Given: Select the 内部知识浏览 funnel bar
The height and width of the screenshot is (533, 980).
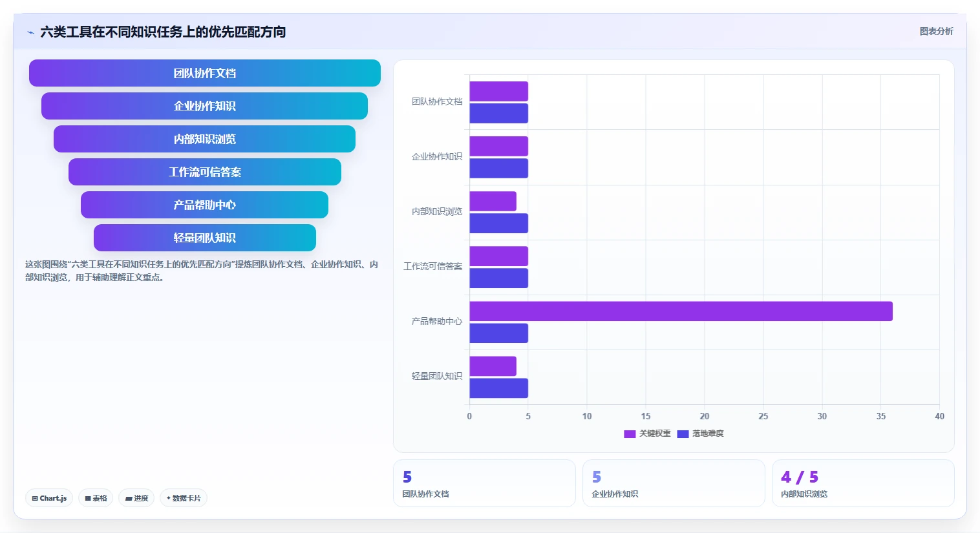Looking at the screenshot, I should click(x=205, y=139).
